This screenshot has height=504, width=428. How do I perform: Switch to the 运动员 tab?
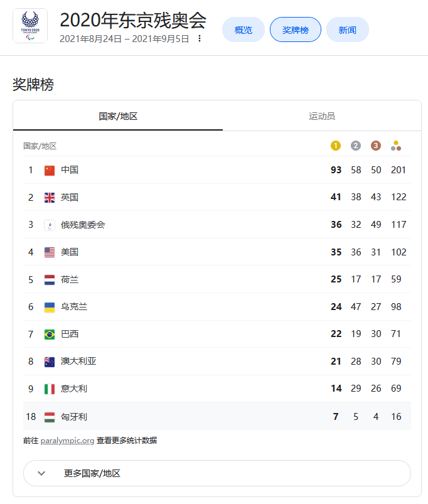322,116
